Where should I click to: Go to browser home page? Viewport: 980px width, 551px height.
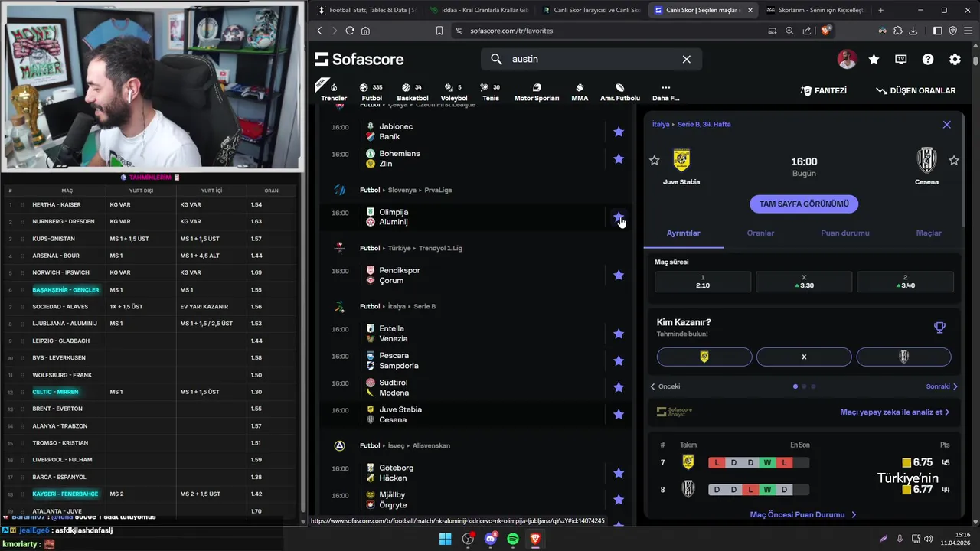pos(365,31)
